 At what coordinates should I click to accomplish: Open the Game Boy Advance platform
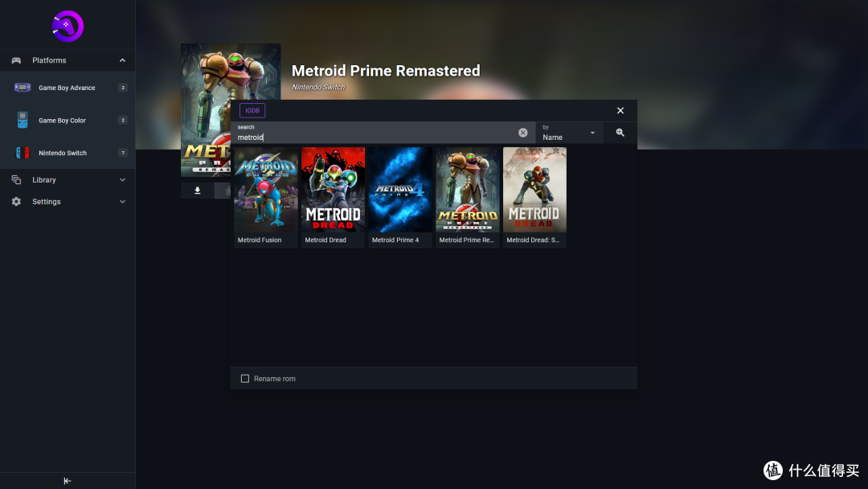coord(67,88)
